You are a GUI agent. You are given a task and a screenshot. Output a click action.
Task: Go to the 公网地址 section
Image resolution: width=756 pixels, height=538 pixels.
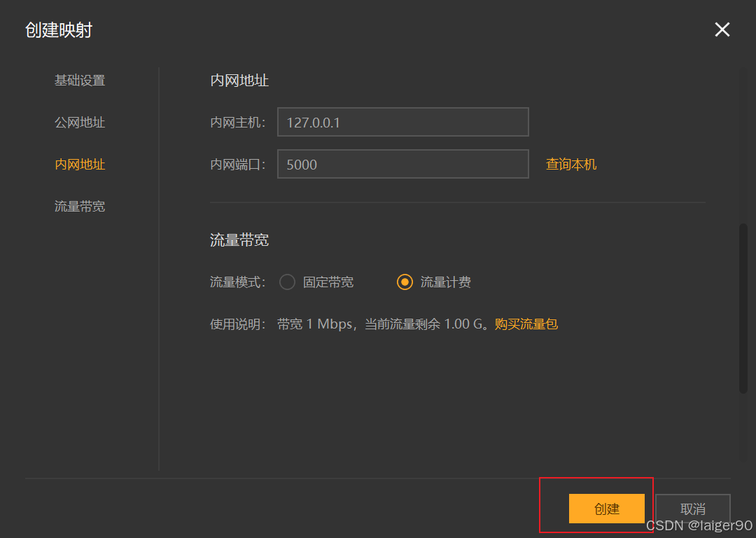80,122
